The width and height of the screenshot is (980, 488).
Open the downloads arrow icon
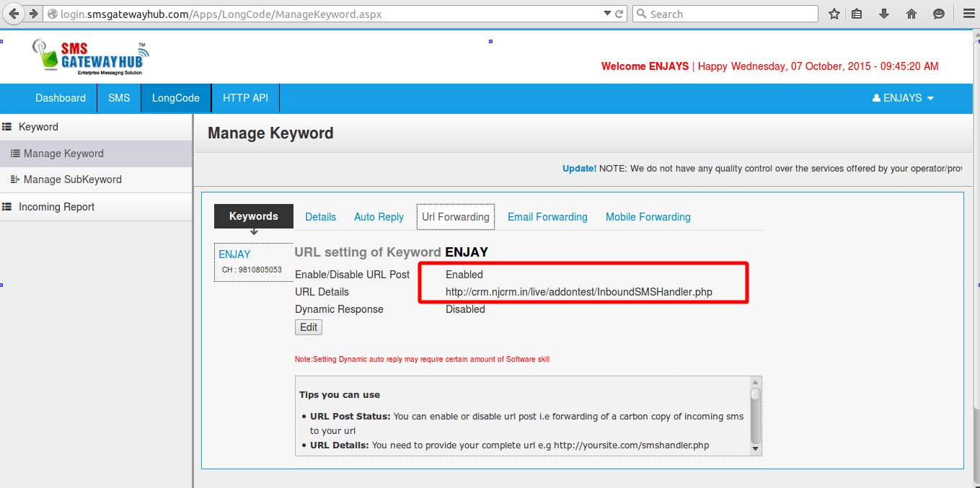point(884,14)
